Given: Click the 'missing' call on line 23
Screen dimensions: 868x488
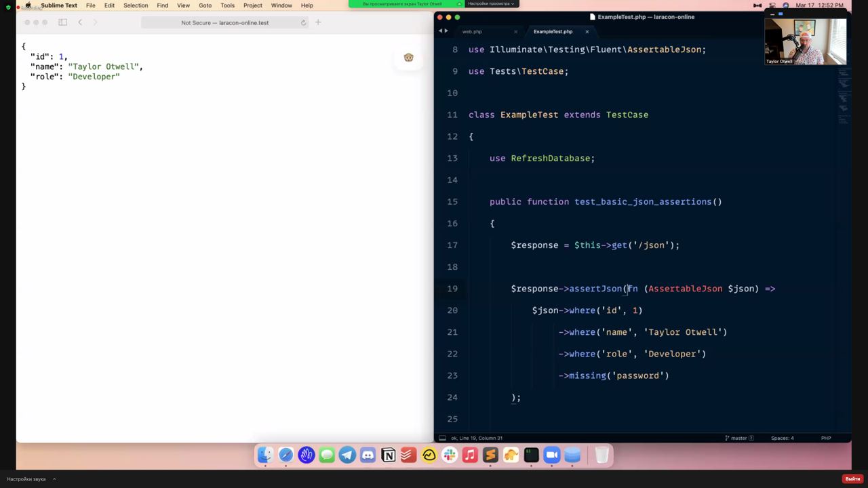Looking at the screenshot, I should 587,375.
